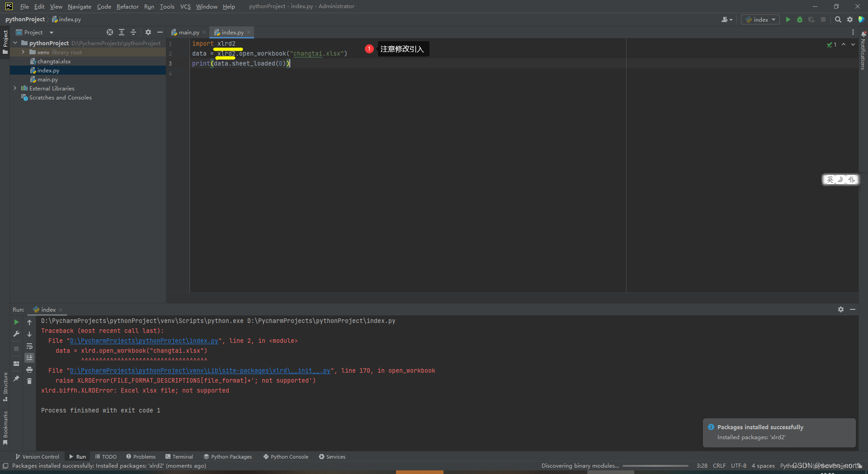Open Run panel settings gear
This screenshot has height=474, width=868.
click(841, 309)
